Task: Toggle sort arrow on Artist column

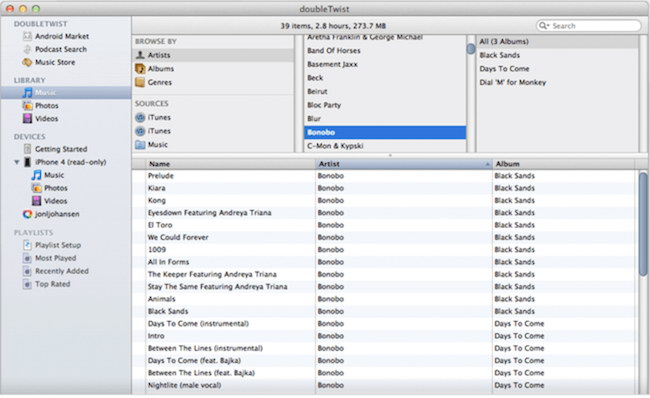Action: click(487, 164)
